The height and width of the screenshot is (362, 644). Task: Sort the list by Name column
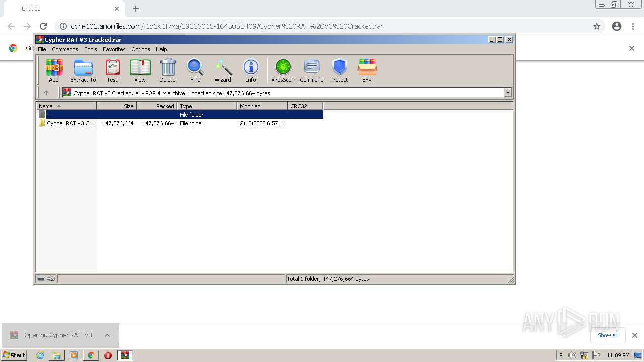coord(66,106)
